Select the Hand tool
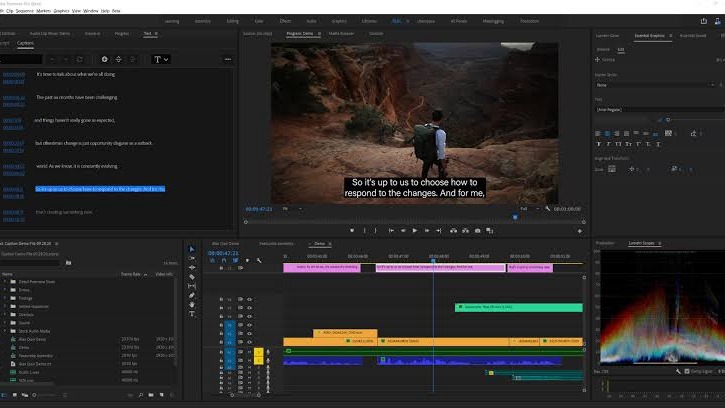 (192, 304)
